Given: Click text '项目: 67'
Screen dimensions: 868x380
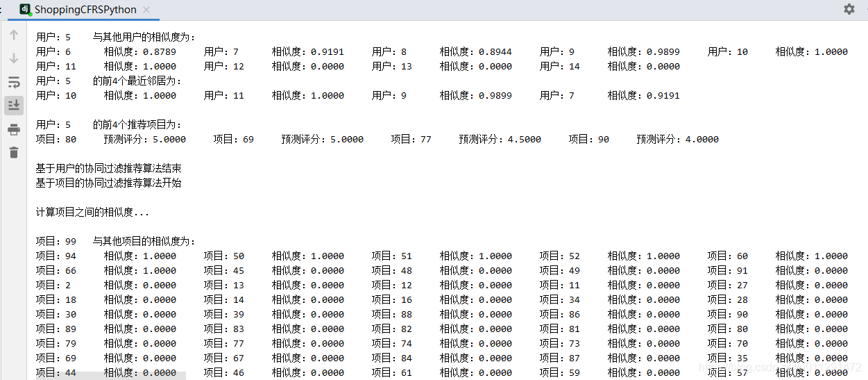Looking at the screenshot, I should coord(224,358).
